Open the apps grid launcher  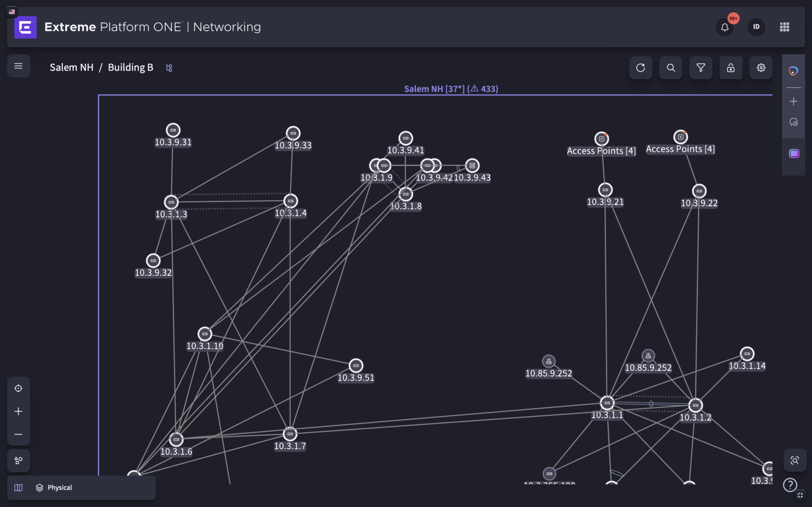pyautogui.click(x=784, y=27)
